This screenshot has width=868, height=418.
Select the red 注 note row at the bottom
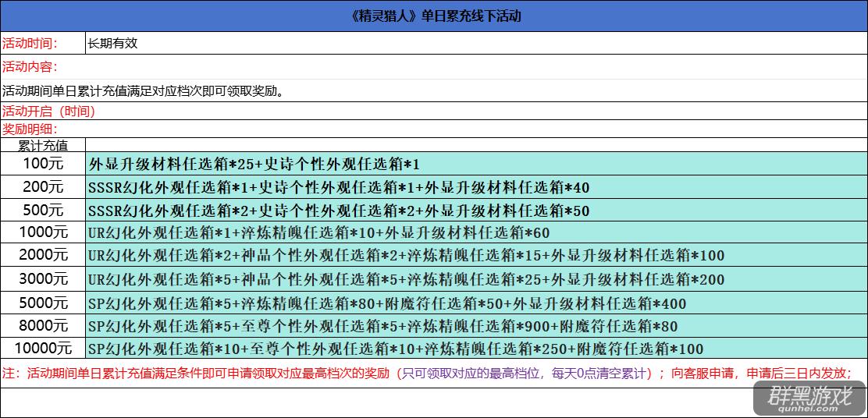[x=434, y=374]
